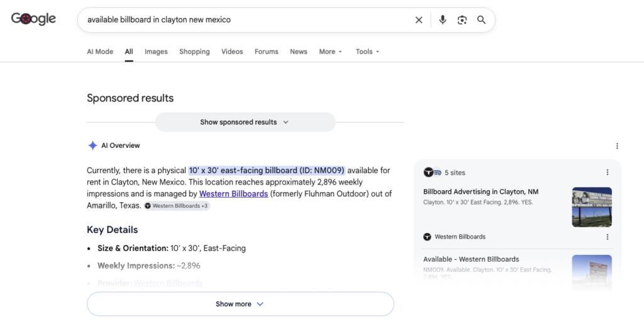644x321 pixels.
Task: Follow the Western Billboards link in paragraph
Action: pyautogui.click(x=234, y=194)
